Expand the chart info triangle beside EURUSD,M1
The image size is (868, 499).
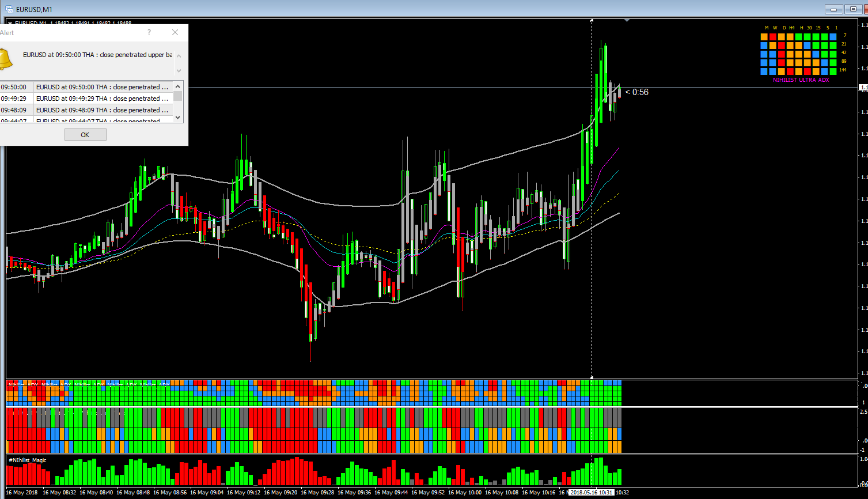[x=9, y=23]
